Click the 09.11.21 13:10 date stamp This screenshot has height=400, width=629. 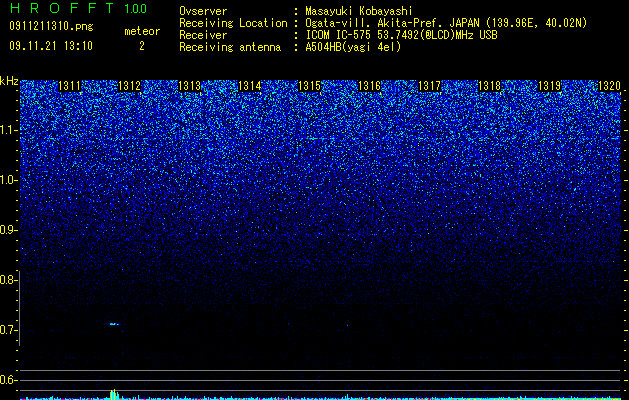[51, 46]
